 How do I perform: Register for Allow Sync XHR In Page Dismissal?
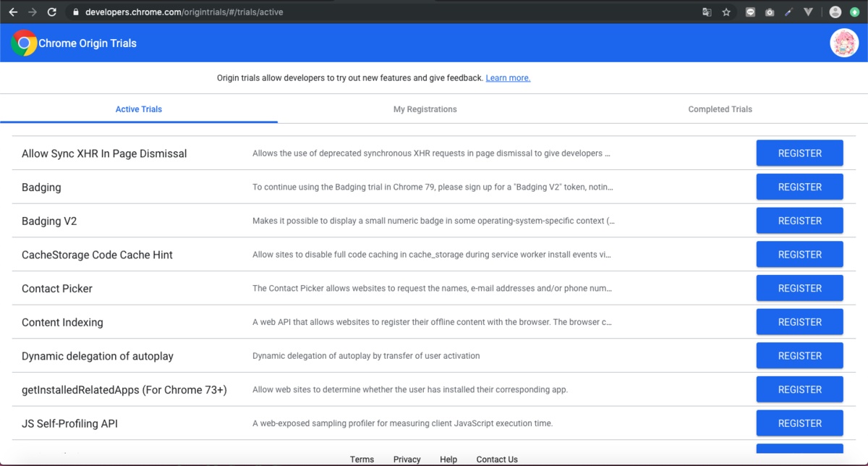click(799, 153)
